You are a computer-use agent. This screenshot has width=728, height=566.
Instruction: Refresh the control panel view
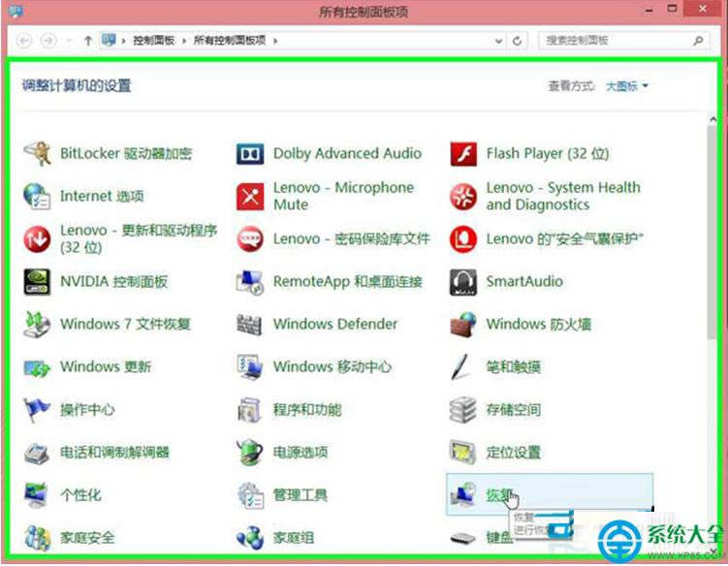tap(517, 41)
